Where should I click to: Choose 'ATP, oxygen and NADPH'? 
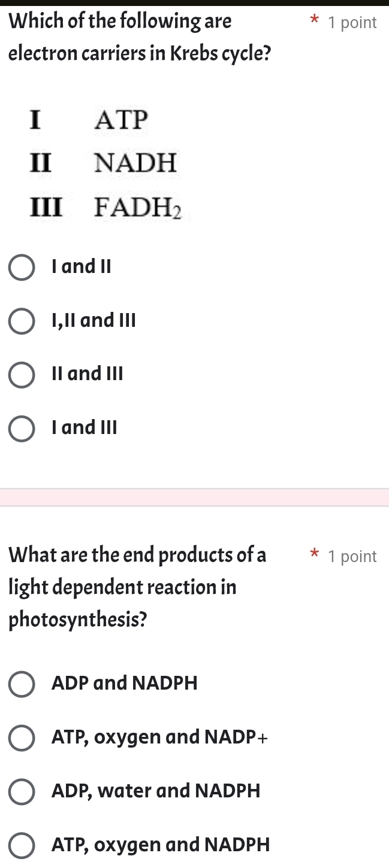click(21, 846)
